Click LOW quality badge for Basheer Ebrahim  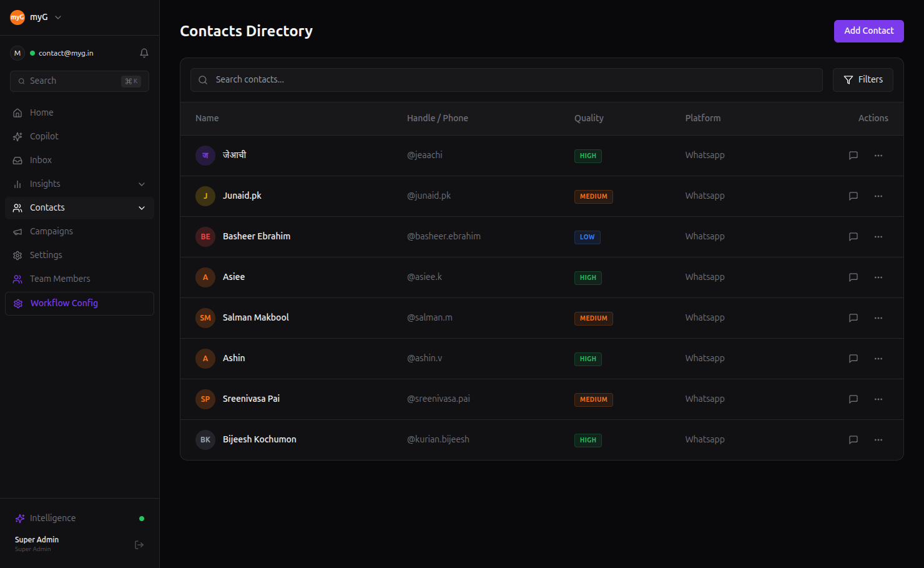(587, 237)
